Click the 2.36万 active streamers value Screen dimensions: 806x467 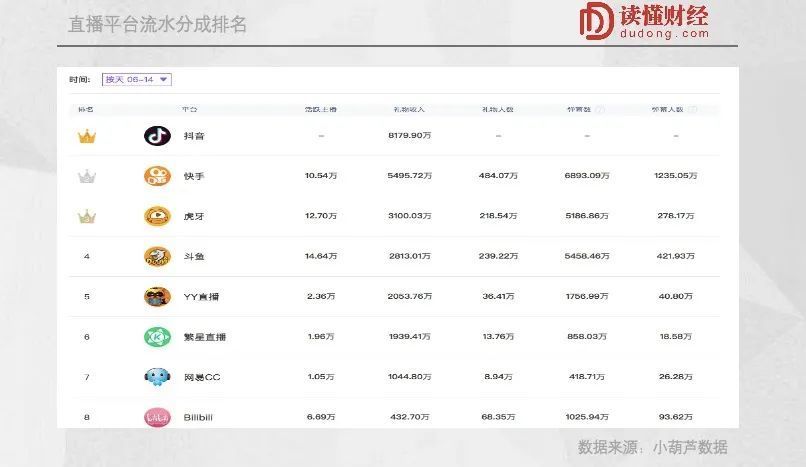pos(321,296)
